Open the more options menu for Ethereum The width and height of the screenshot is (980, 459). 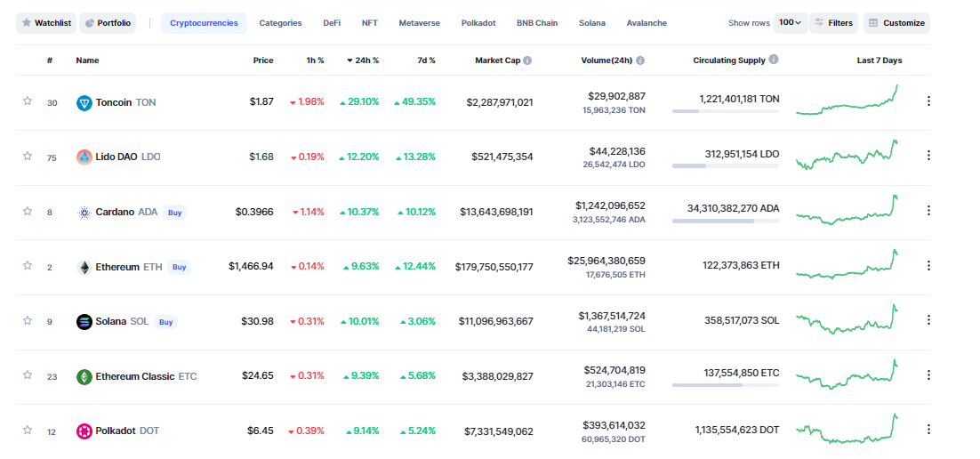(928, 265)
